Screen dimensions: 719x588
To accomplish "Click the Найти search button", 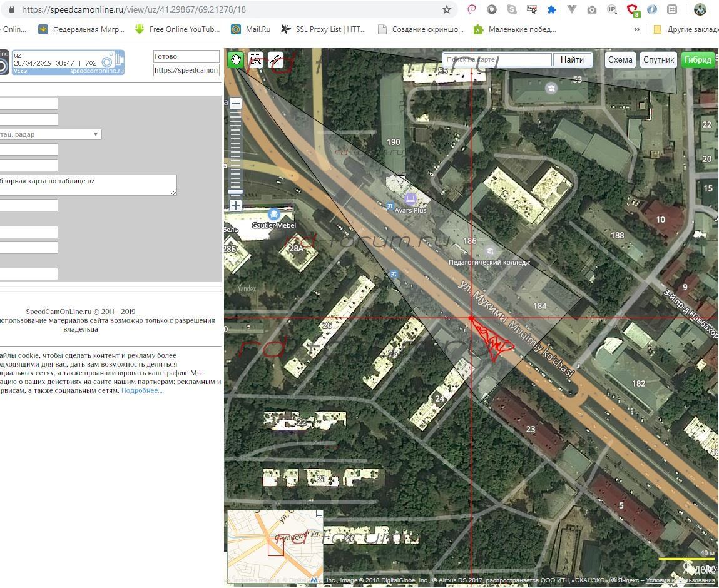I will [x=572, y=59].
